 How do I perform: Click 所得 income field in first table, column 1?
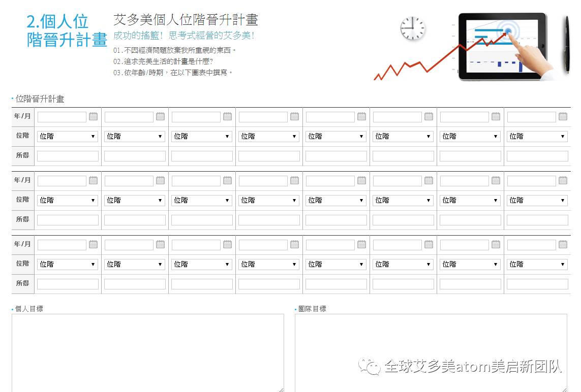68,156
